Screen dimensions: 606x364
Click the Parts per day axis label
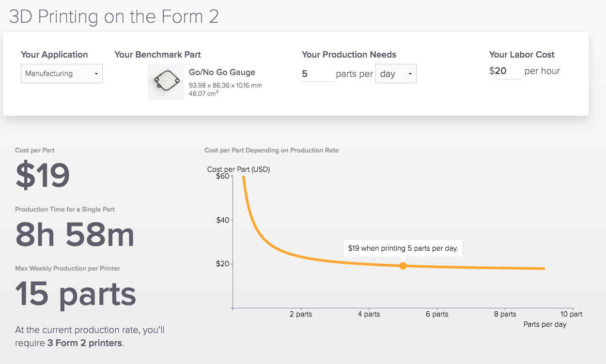click(544, 324)
